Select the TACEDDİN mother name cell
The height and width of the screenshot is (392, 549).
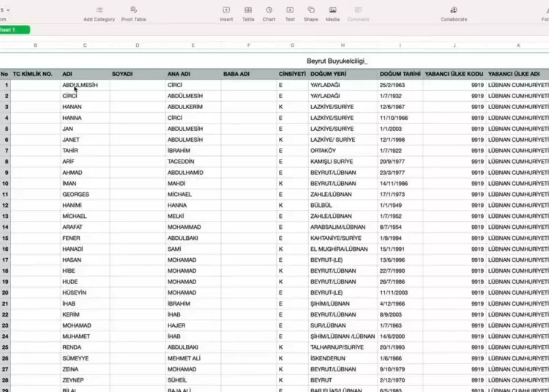click(x=193, y=161)
